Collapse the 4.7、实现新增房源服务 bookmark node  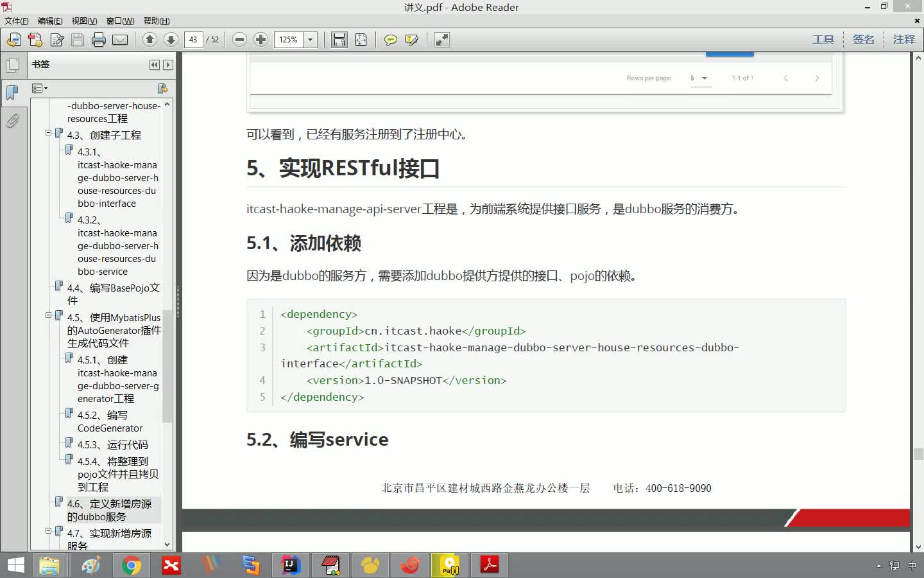click(48, 531)
